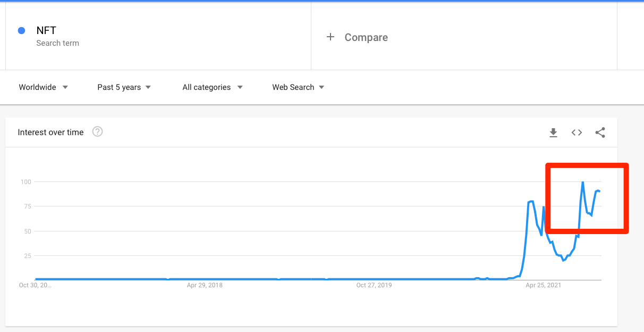Click the 75 value axis label
This screenshot has width=644, height=332.
point(26,206)
